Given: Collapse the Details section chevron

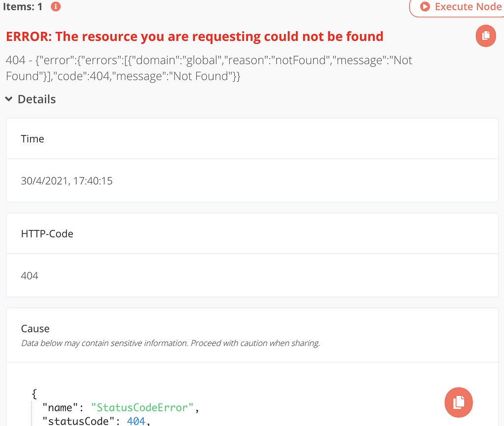Looking at the screenshot, I should tap(9, 99).
